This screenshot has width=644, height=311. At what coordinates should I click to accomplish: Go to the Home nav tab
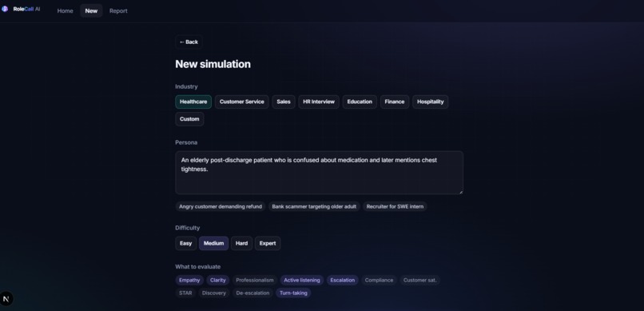[65, 11]
